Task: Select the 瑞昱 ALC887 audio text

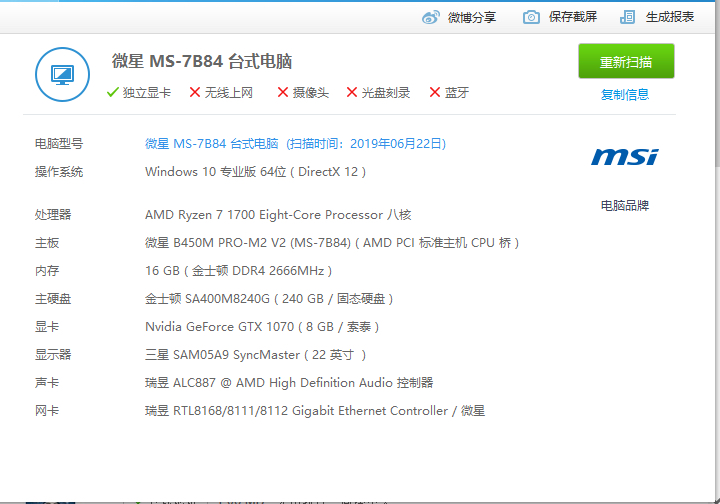Action: point(289,382)
